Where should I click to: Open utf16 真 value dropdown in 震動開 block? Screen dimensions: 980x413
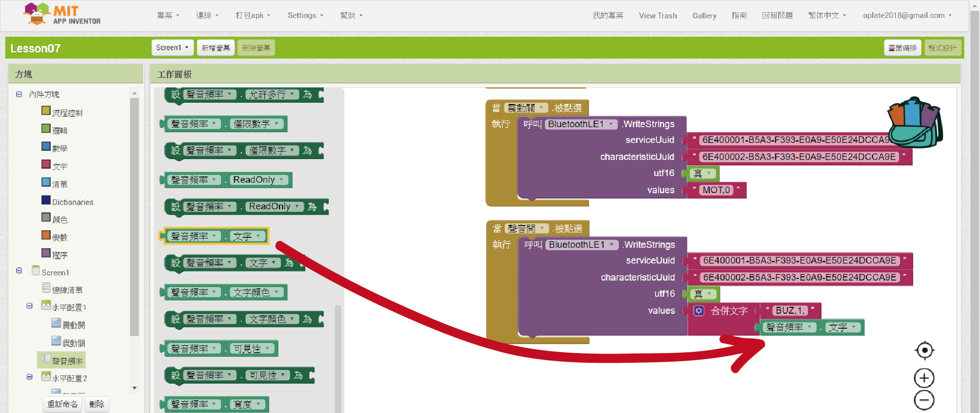click(709, 174)
